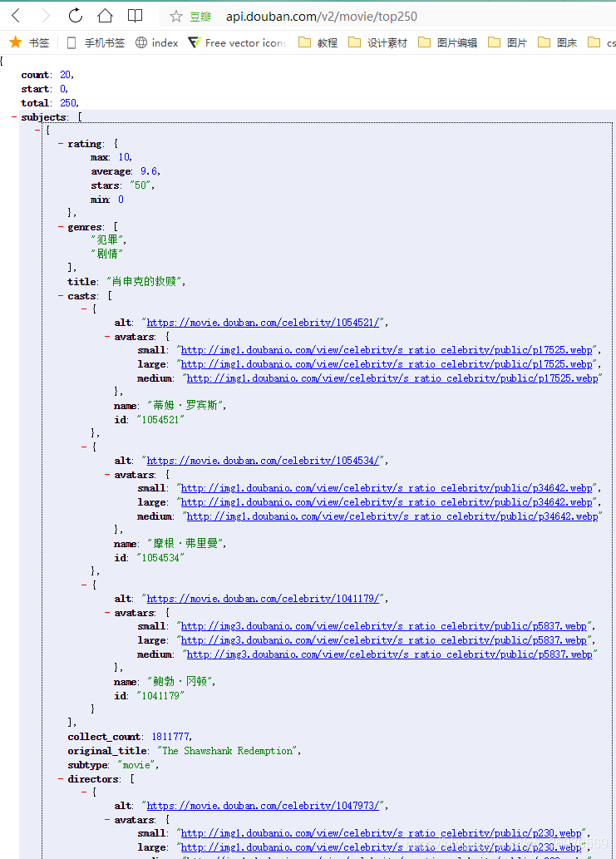Click the genre string "剧情"
This screenshot has width=616, height=859.
tap(107, 254)
